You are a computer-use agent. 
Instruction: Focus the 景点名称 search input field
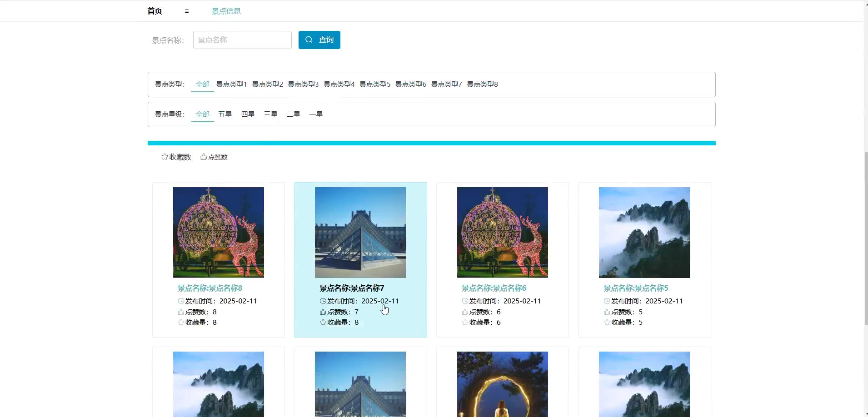242,40
